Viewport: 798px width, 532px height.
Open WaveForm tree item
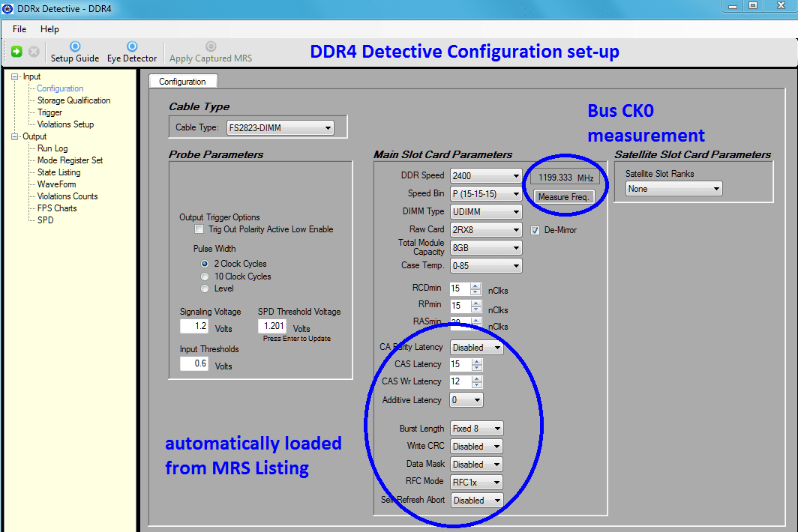tap(56, 184)
